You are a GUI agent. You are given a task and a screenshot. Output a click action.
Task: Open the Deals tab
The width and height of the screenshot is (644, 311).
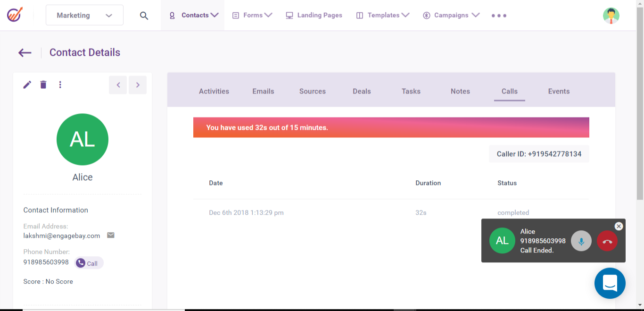coord(362,91)
